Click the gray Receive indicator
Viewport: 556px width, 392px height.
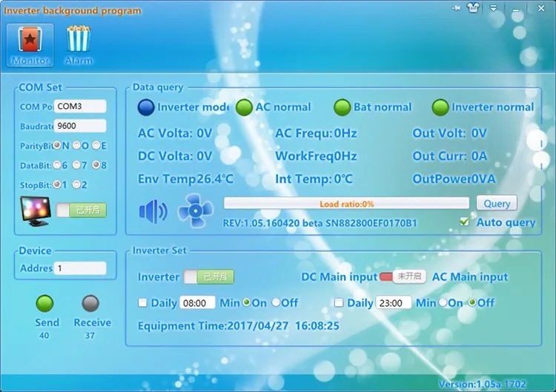click(x=90, y=303)
